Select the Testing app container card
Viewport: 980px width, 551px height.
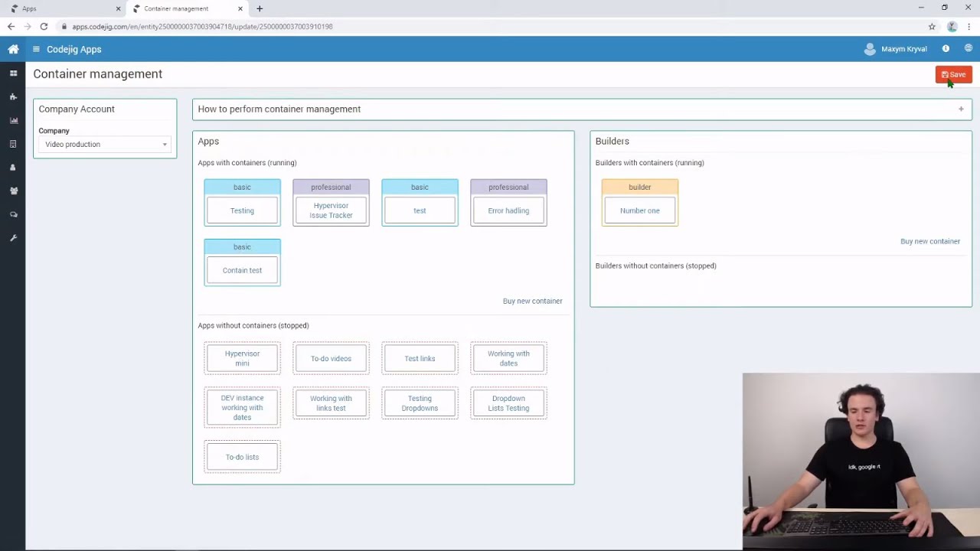click(242, 203)
